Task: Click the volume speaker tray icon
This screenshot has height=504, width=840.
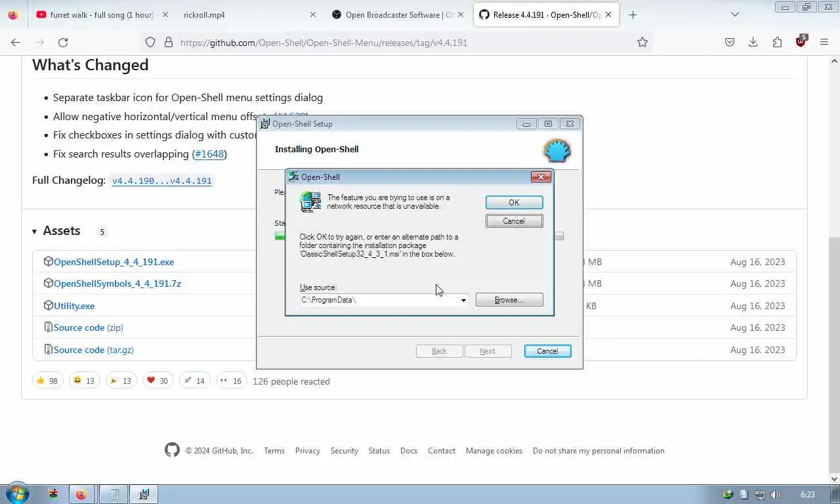Action: tap(776, 495)
